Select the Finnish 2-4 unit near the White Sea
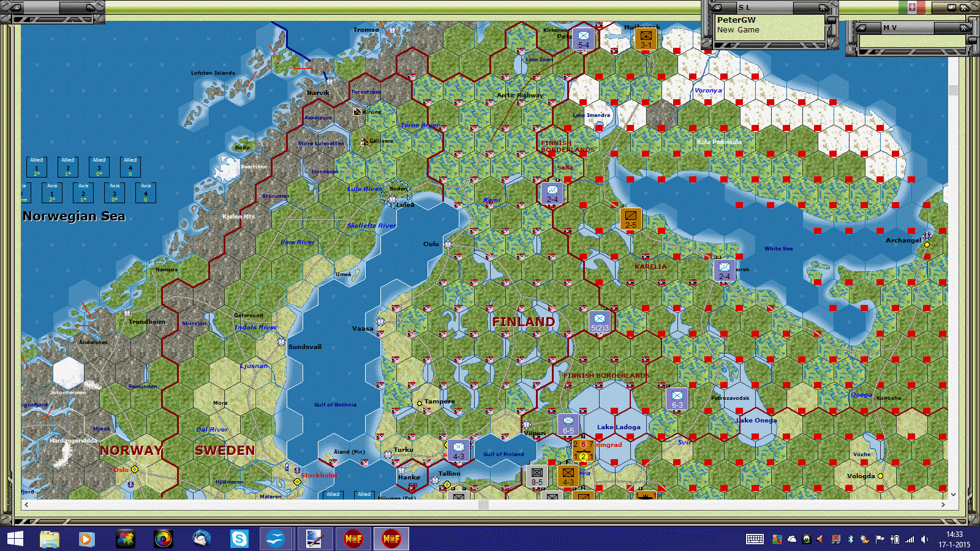This screenshot has width=980, height=551. click(724, 270)
